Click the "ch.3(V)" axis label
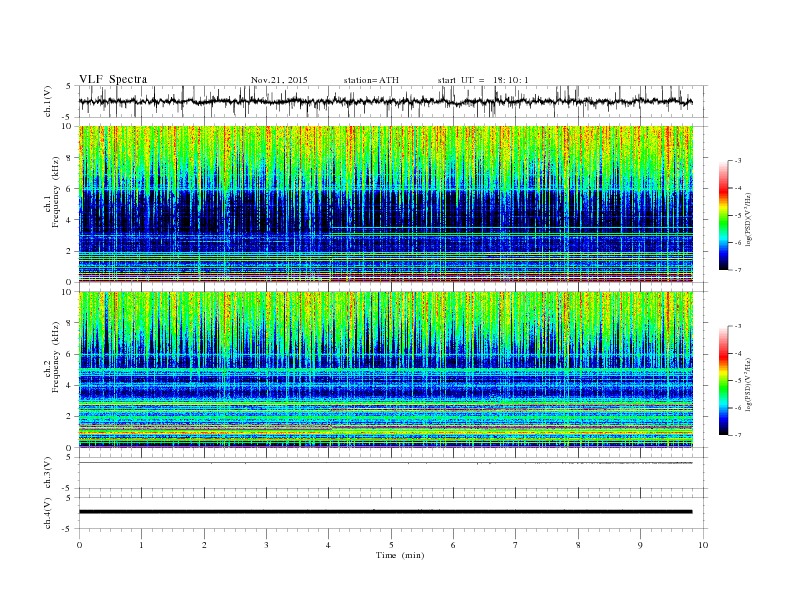Image resolution: width=792 pixels, height=612 pixels. click(x=48, y=473)
